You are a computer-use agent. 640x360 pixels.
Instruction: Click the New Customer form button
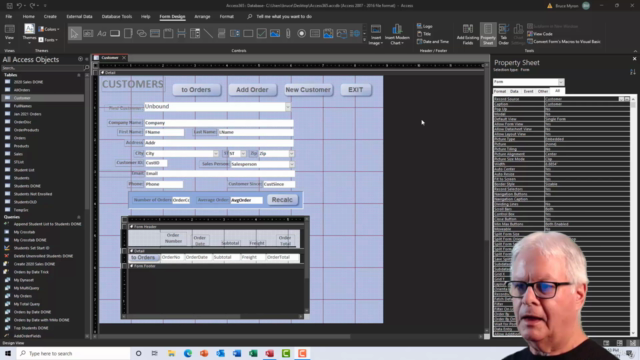(308, 90)
